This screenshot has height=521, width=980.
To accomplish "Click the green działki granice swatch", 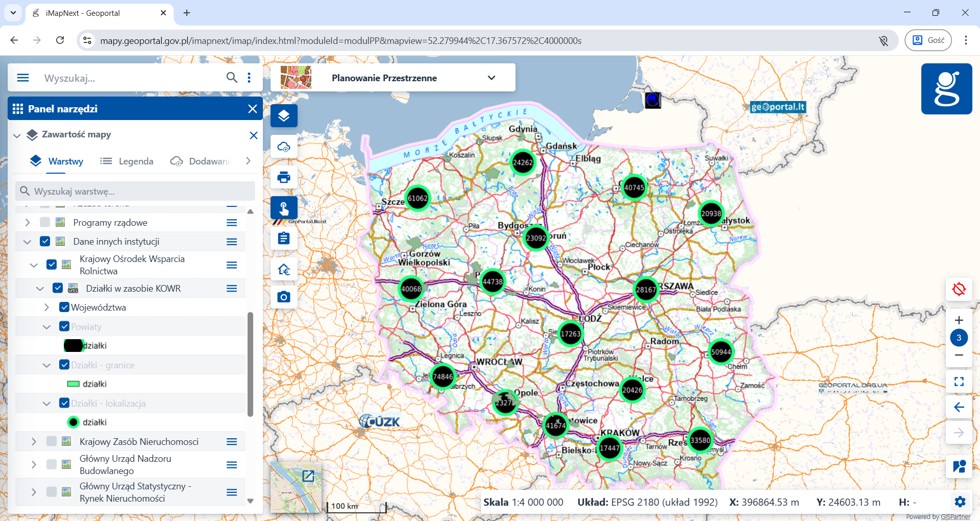I will 73,384.
